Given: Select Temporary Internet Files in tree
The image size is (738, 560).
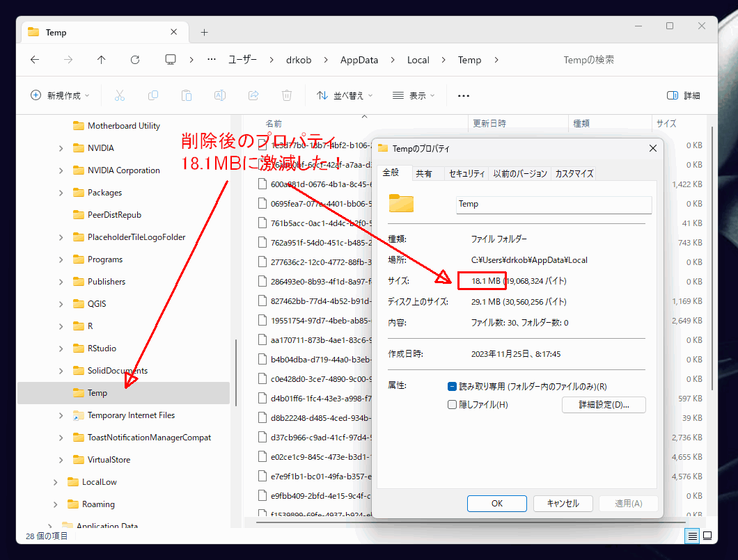Looking at the screenshot, I should tap(131, 415).
